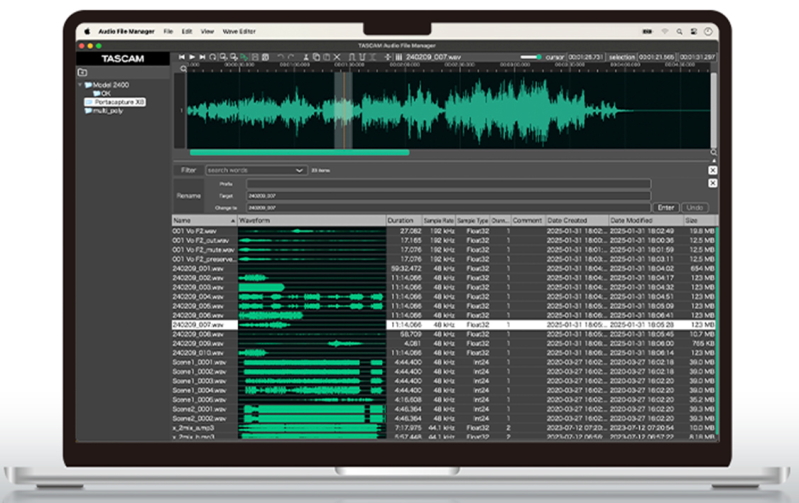Click the four-arrow move icon in the toolbar
This screenshot has height=503, width=799.
coord(388,57)
